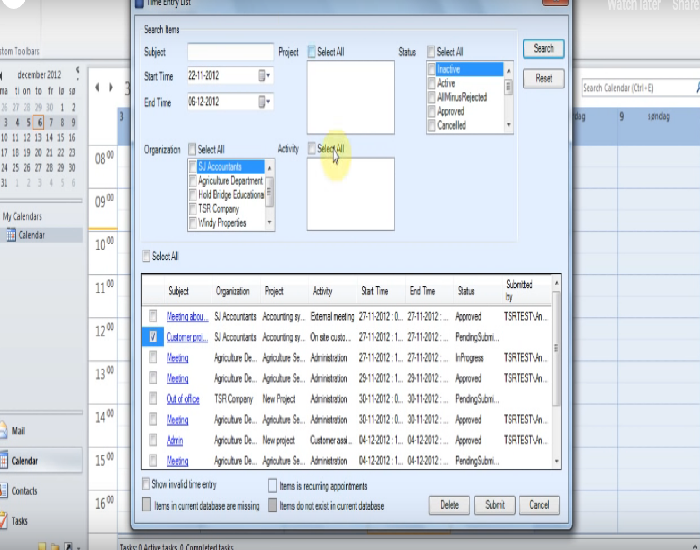700x550 pixels.
Task: Go to next week in Outlook calendar
Action: coord(111,88)
